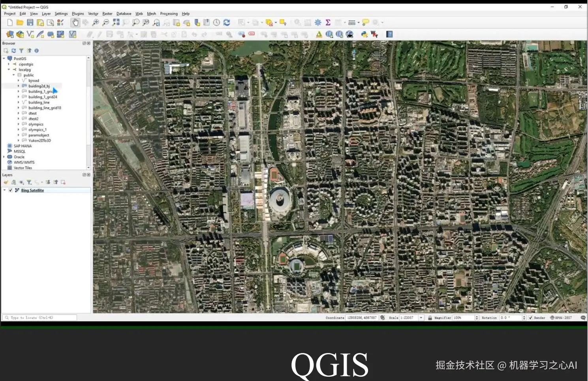Click the Type to locate search field

coord(39,317)
